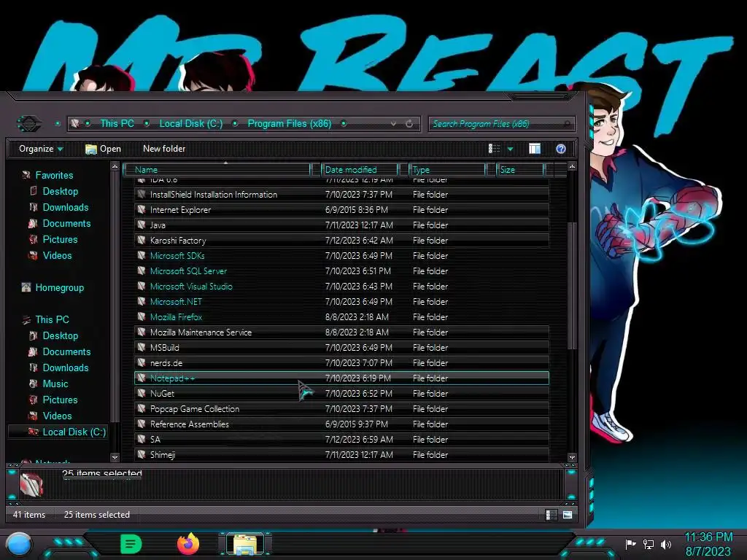Open Videos under Favorites
The height and width of the screenshot is (560, 747).
pos(57,255)
